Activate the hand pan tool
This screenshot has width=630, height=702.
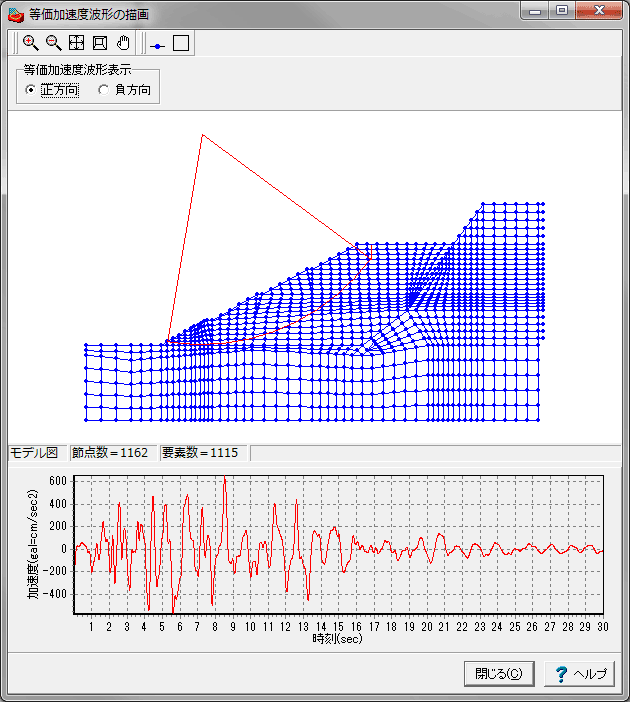click(x=123, y=43)
